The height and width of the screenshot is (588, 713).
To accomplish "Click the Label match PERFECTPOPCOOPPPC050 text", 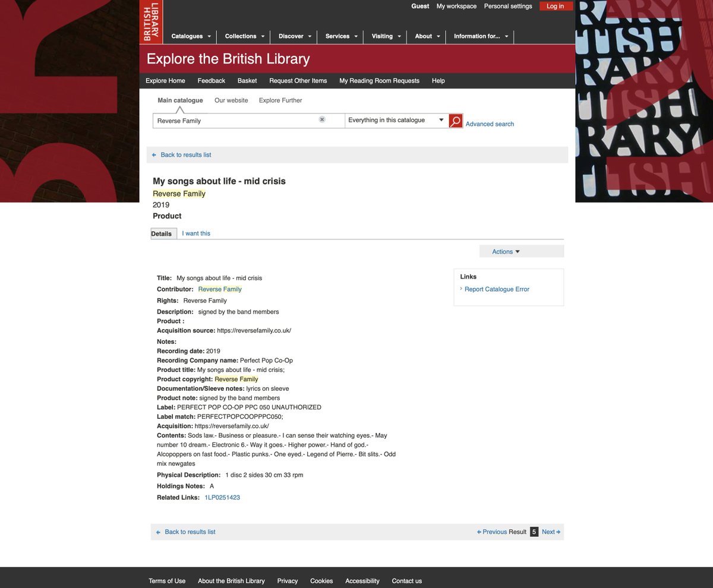I will pyautogui.click(x=240, y=417).
